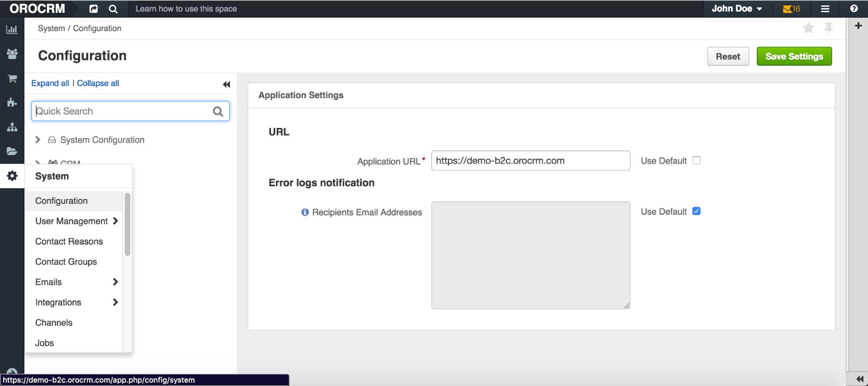868x386 pixels.
Task: Expand right sidebar with bottom double arrow
Action: [859, 379]
